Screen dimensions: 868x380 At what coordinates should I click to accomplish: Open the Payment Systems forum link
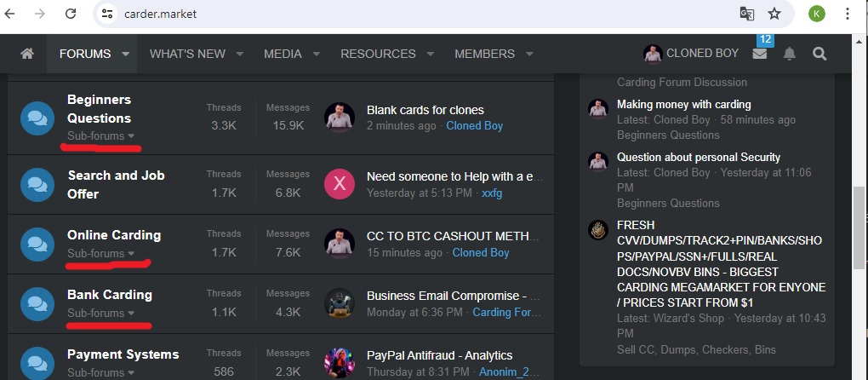[123, 354]
